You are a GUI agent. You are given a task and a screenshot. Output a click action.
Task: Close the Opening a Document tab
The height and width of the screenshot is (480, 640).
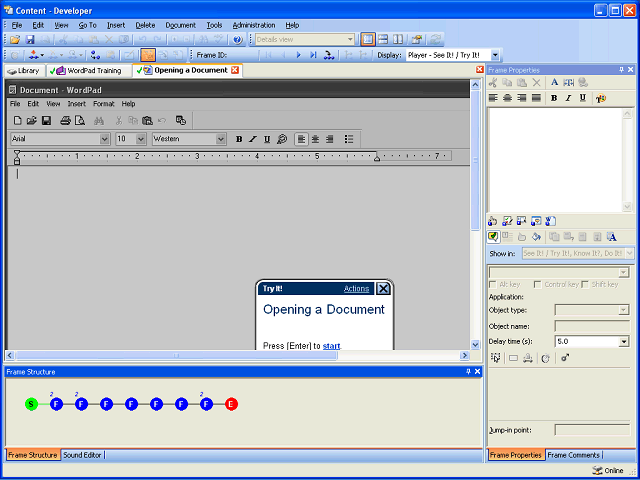[235, 70]
